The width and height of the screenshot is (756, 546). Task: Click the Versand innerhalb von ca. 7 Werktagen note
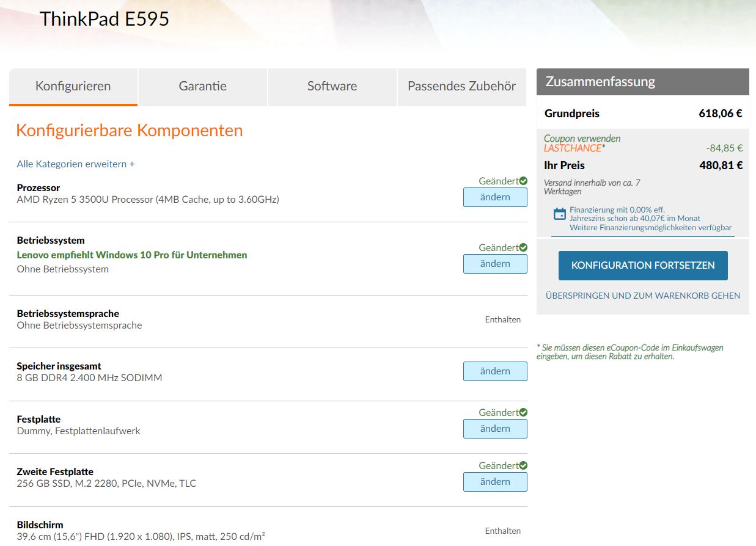pyautogui.click(x=592, y=187)
